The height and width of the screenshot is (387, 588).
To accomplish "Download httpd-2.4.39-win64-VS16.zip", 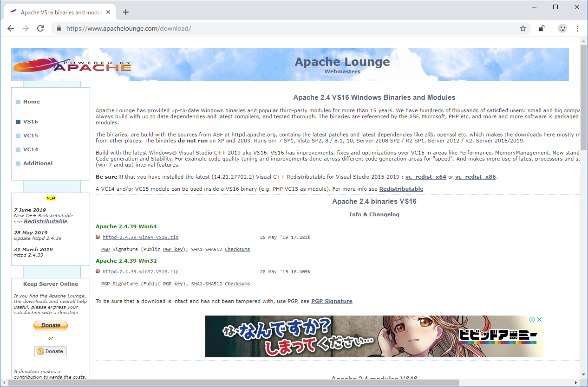I will coord(140,237).
